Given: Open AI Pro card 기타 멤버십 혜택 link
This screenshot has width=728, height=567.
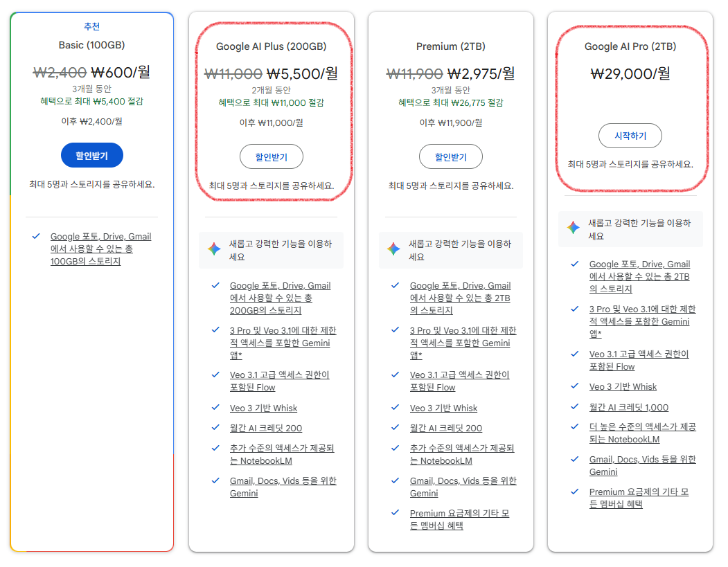Looking at the screenshot, I should [x=639, y=498].
